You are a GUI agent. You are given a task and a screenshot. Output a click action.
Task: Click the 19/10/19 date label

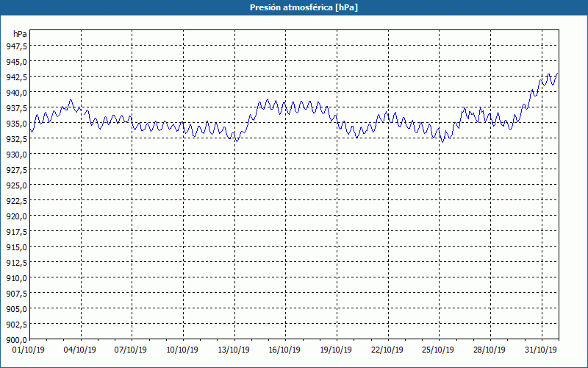coord(336,350)
